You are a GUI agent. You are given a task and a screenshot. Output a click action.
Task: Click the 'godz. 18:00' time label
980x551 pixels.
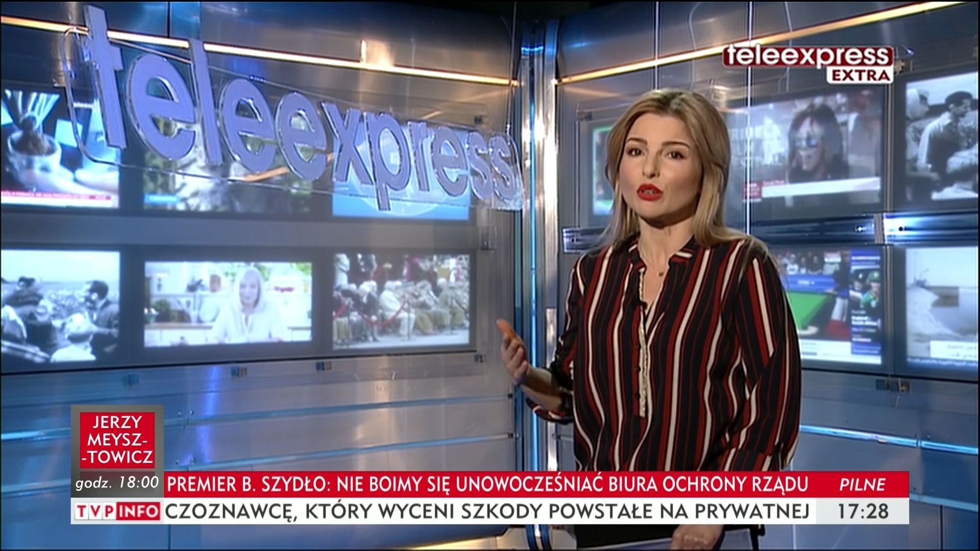point(117,483)
